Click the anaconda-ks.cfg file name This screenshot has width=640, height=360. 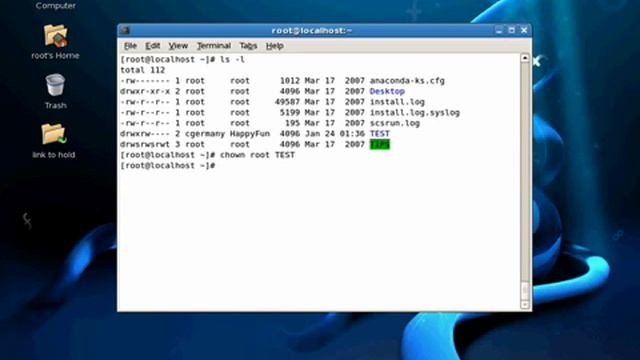(407, 81)
